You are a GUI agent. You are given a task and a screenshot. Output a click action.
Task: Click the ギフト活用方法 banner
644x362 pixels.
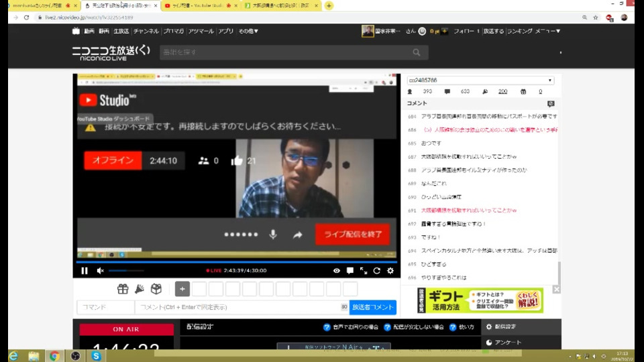(480, 300)
